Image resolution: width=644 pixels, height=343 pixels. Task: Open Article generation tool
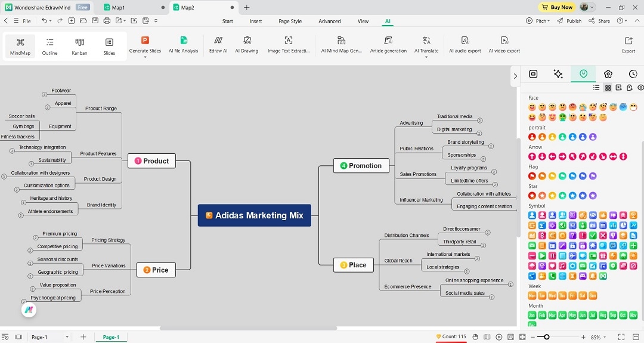point(388,45)
